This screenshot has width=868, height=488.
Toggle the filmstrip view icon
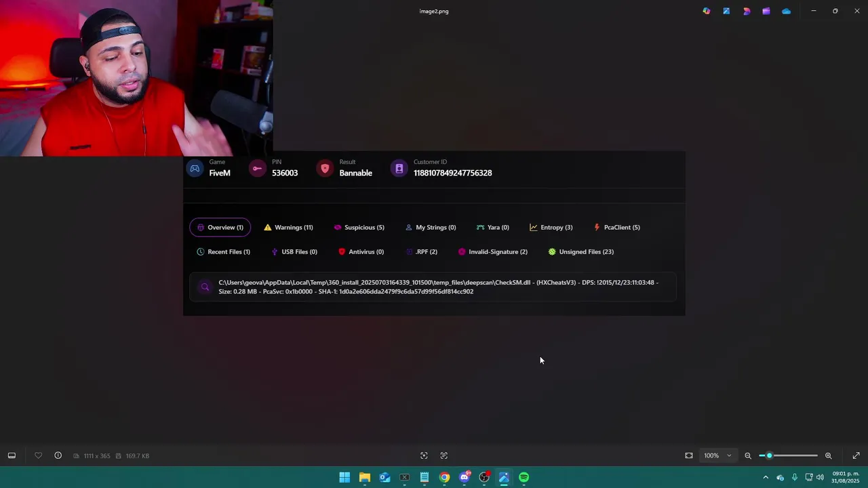(x=12, y=455)
